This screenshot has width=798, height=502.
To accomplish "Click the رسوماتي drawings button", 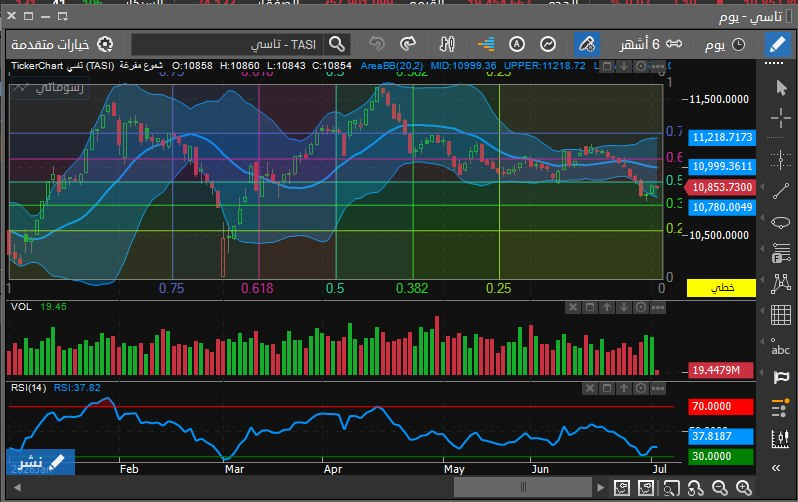I will coord(49,88).
